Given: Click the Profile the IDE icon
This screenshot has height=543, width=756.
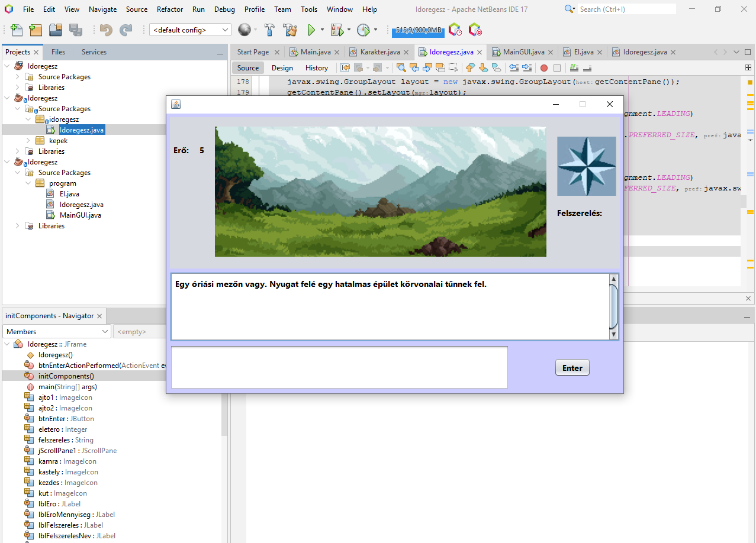Looking at the screenshot, I should (x=455, y=30).
